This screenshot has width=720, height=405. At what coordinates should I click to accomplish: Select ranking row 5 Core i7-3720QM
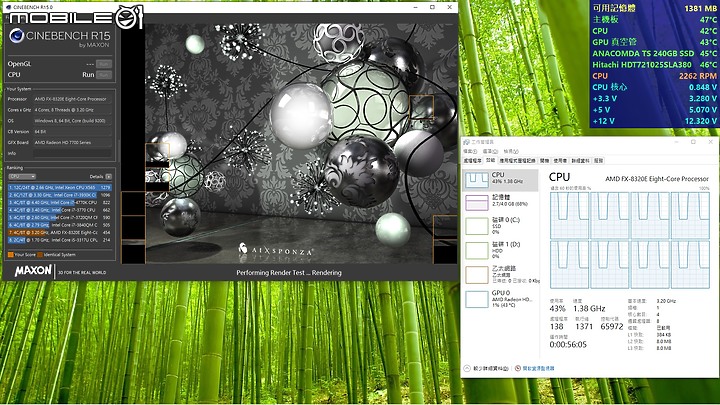tap(60, 217)
